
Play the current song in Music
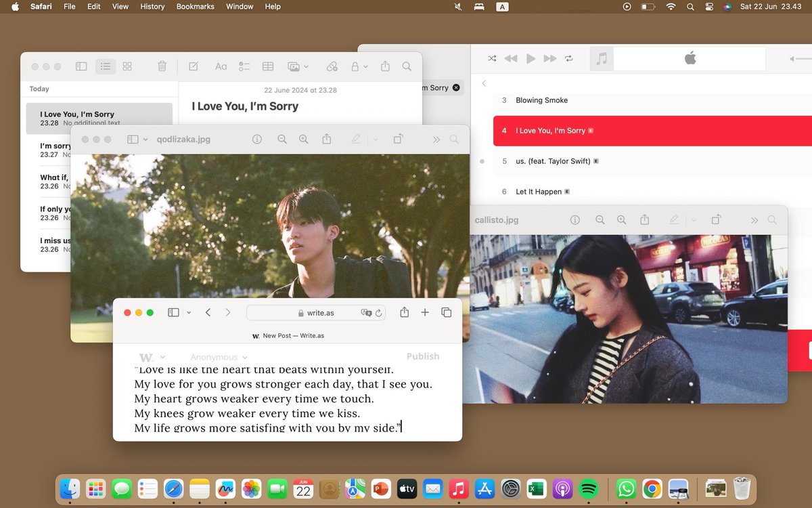coord(531,59)
